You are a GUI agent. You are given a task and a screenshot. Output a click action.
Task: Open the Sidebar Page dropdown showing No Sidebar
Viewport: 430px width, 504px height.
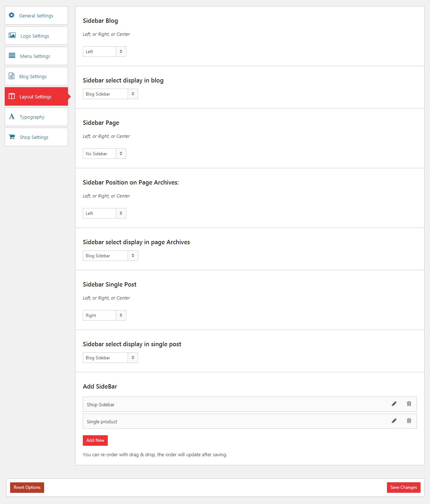coord(105,154)
